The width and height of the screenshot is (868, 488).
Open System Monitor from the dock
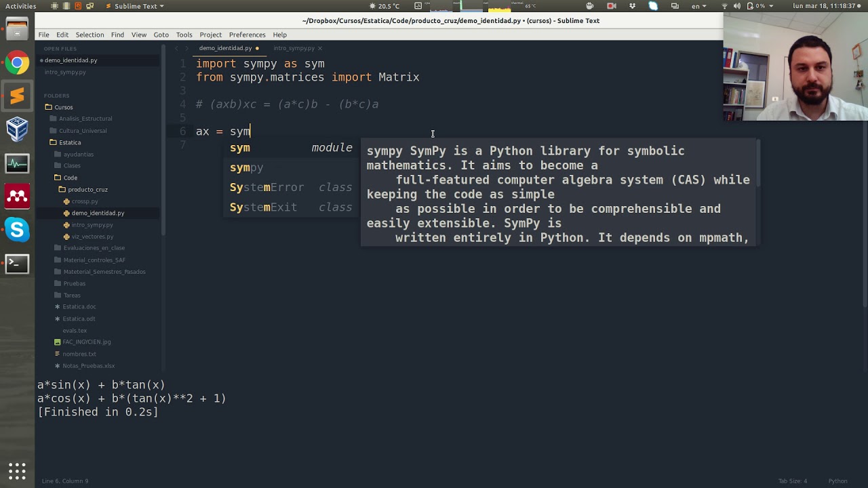17,163
